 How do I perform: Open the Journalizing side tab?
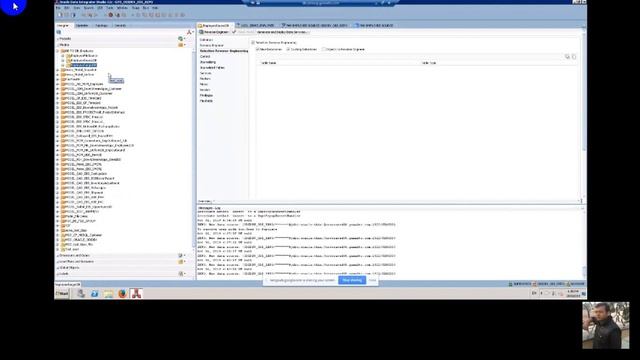click(x=208, y=62)
